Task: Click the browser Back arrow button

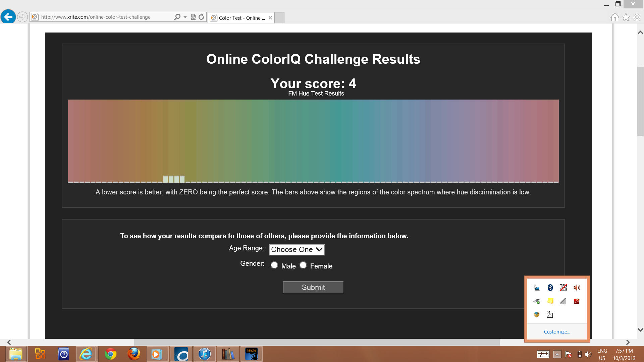Action: click(x=8, y=17)
